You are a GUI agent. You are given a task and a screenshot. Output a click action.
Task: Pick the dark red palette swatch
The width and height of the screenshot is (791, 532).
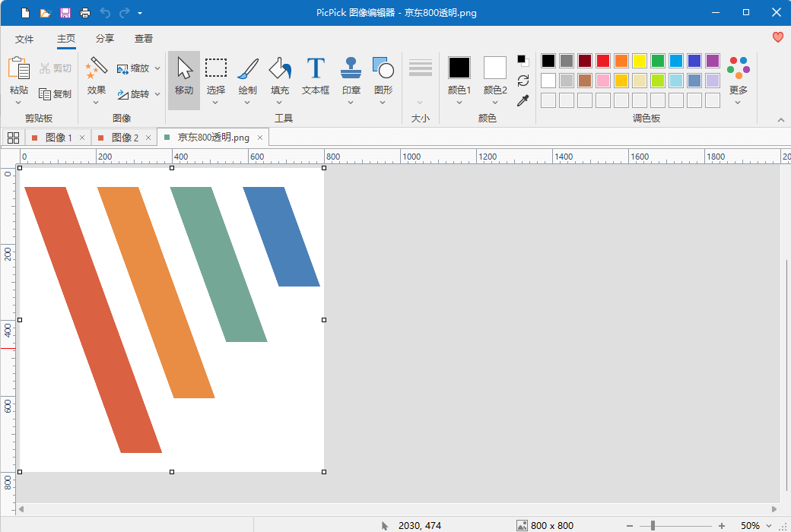585,61
